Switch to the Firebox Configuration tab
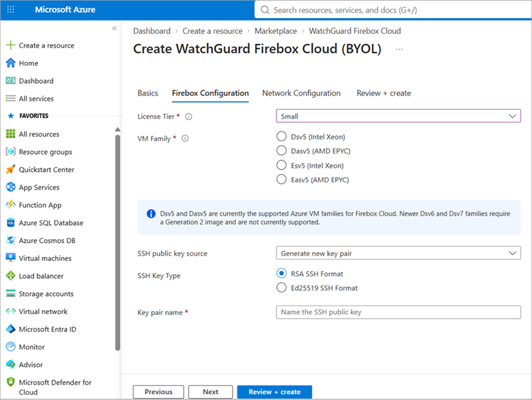Image resolution: width=532 pixels, height=400 pixels. coord(210,93)
